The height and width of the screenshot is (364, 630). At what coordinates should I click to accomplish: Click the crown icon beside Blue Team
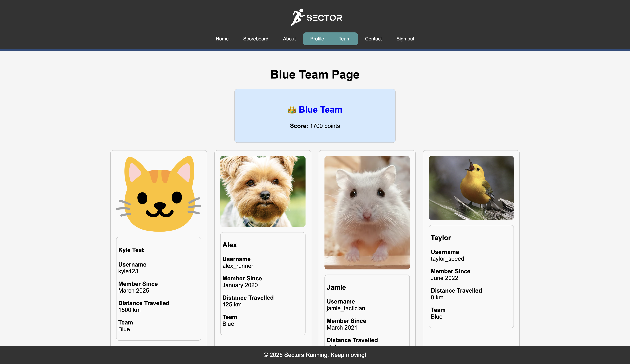pyautogui.click(x=292, y=110)
